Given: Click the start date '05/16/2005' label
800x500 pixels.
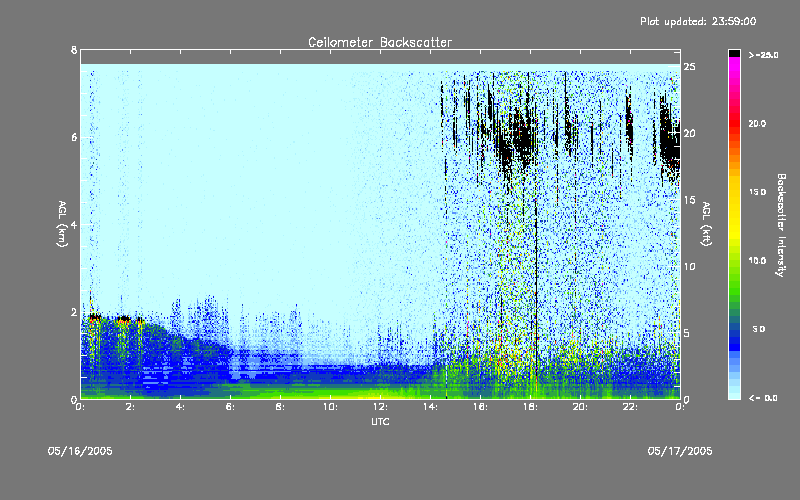Looking at the screenshot, I should 80,451.
